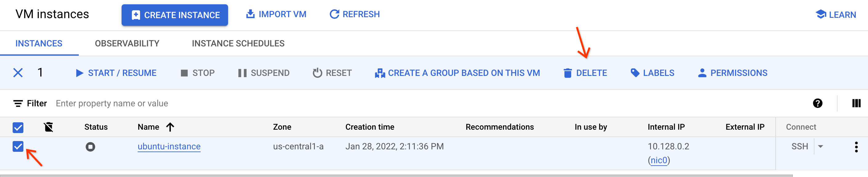This screenshot has width=868, height=177.
Task: Click the Permissions person icon
Action: pyautogui.click(x=702, y=73)
